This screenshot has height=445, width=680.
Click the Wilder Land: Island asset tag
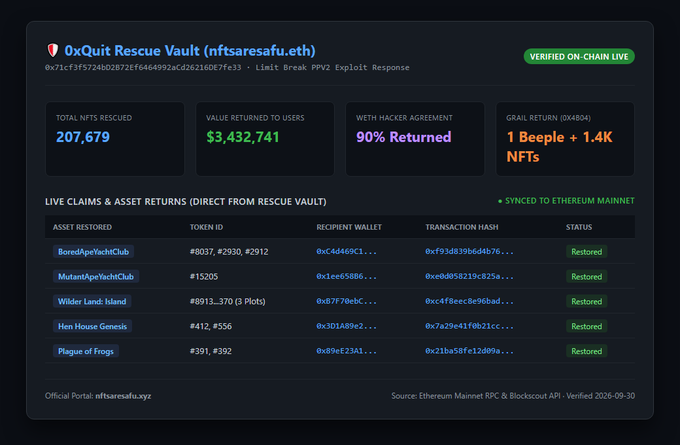(x=92, y=301)
